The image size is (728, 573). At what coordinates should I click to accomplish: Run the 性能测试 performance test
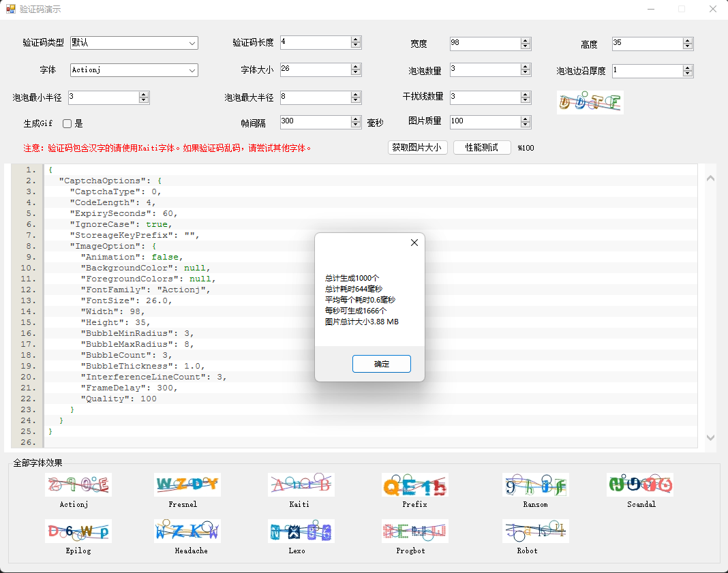[x=482, y=147]
